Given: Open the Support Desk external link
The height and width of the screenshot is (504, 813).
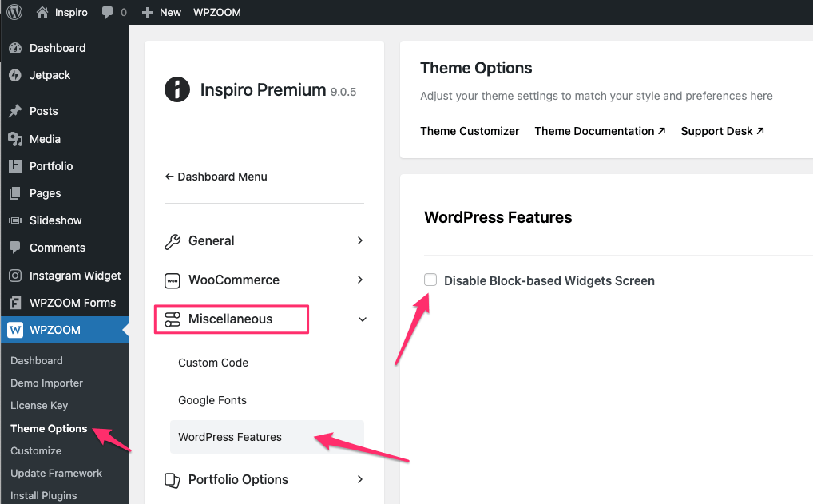Looking at the screenshot, I should [722, 131].
